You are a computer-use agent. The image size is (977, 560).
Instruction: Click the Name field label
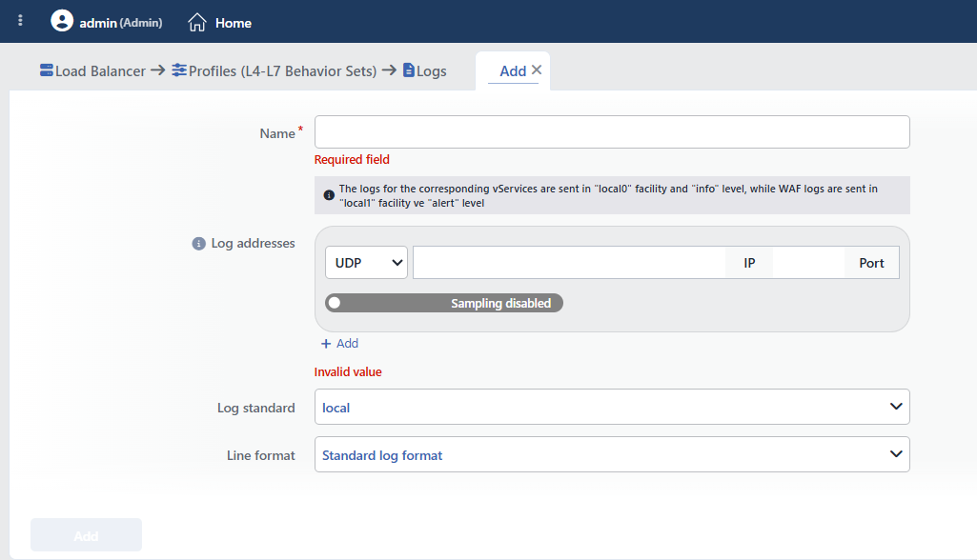277,133
